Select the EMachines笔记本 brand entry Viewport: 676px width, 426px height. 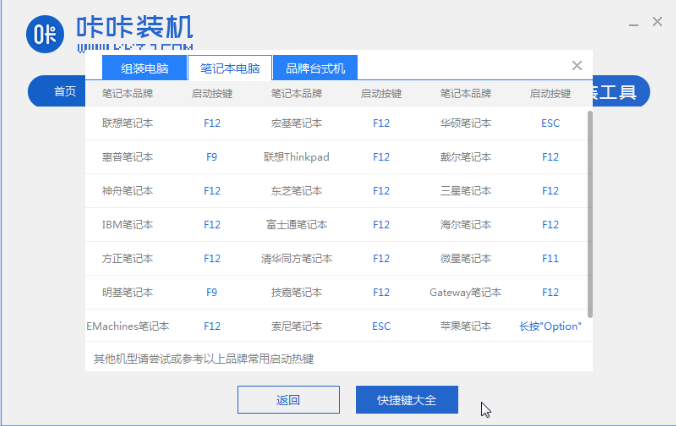point(127,326)
